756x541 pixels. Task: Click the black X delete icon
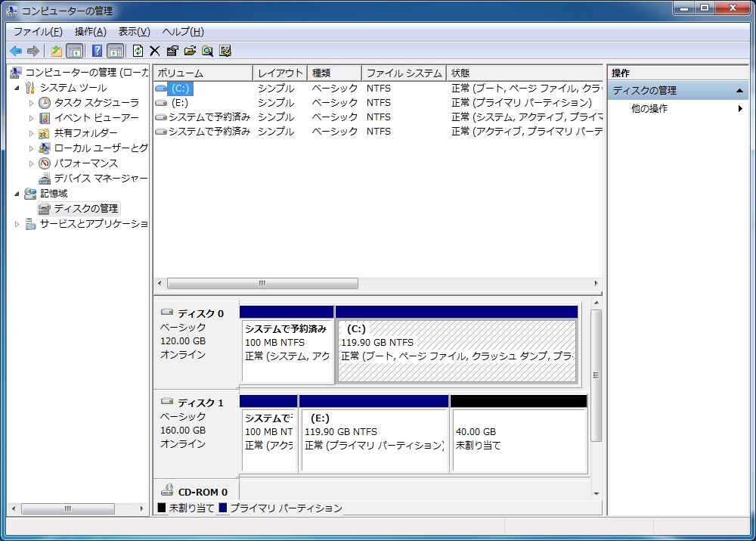pyautogui.click(x=155, y=51)
